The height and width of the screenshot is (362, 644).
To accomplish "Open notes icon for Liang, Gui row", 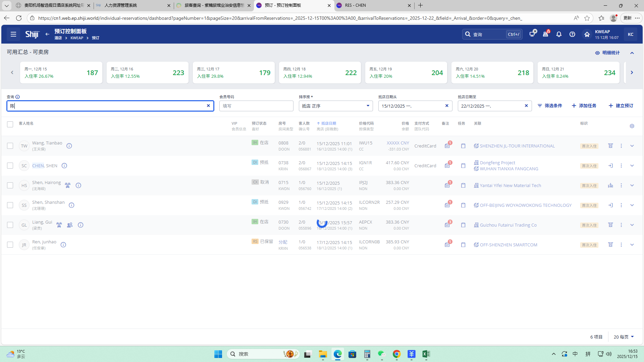I will tap(447, 225).
